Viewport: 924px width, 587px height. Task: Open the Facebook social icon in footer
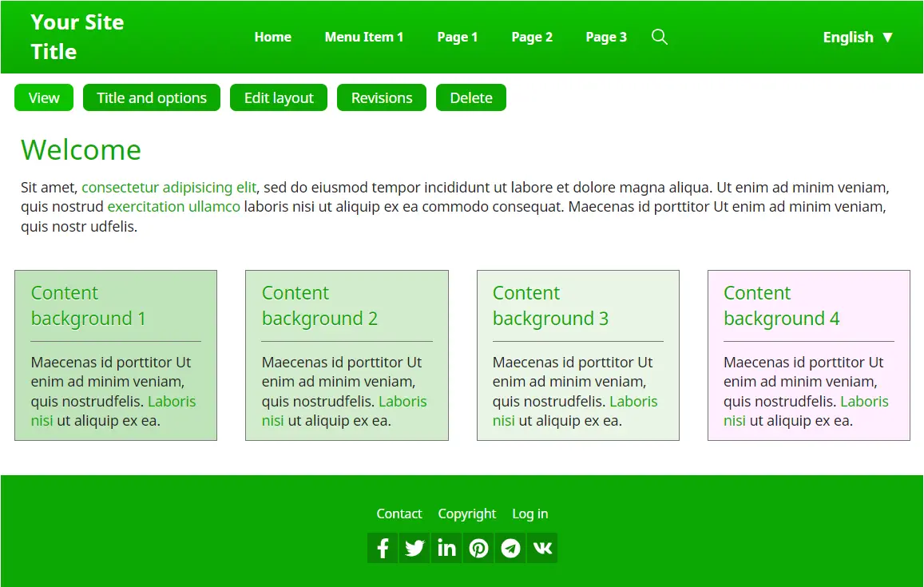pyautogui.click(x=383, y=548)
